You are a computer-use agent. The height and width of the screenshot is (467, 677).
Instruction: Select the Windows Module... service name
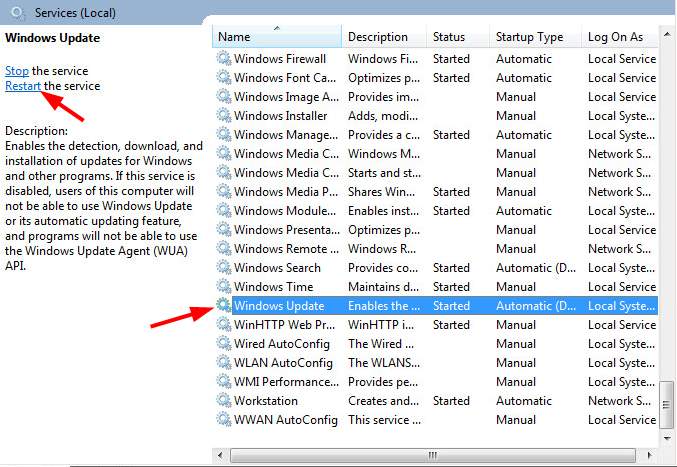coord(285,211)
